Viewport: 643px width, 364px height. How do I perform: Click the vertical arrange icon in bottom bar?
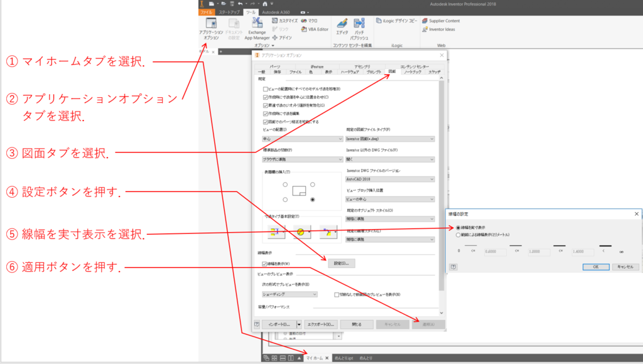(x=291, y=358)
